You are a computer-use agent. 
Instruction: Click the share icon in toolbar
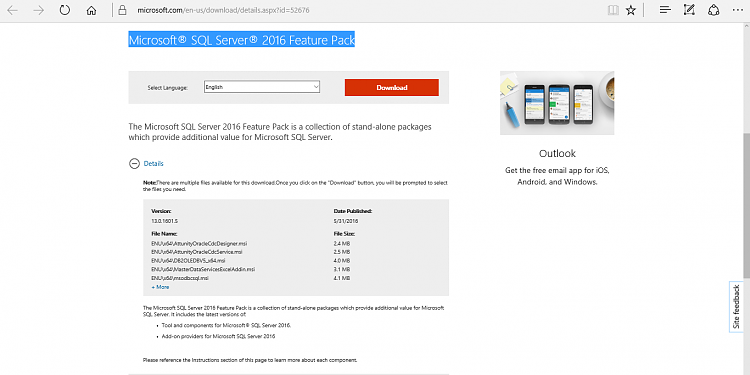tap(714, 10)
